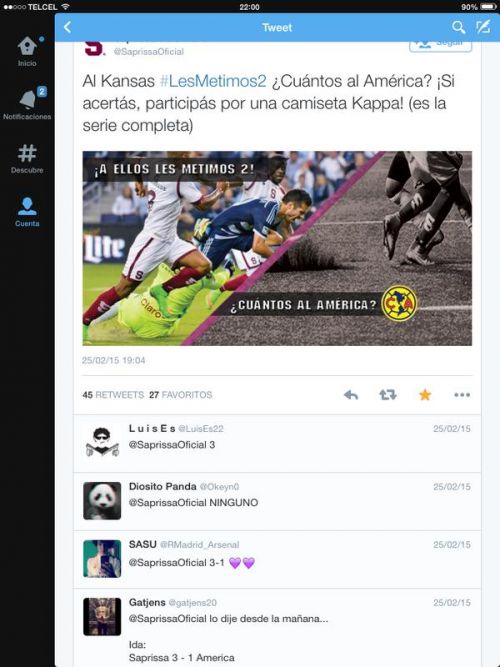
Task: Retweet the Saprissa tweet
Action: click(x=388, y=395)
